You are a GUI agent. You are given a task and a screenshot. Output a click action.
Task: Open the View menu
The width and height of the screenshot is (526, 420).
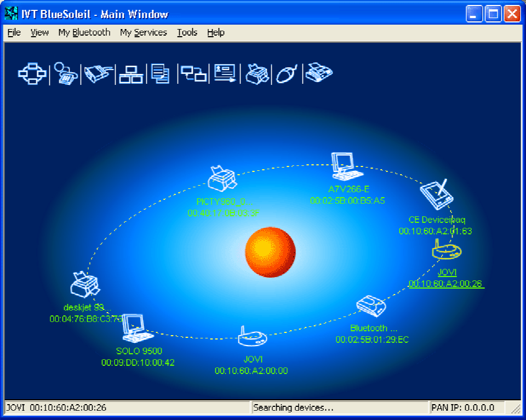point(39,32)
